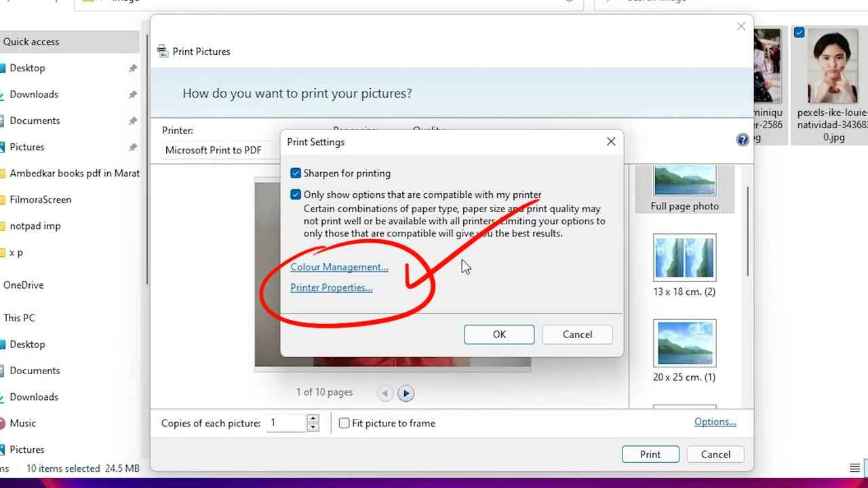The width and height of the screenshot is (868, 488).
Task: Click the blue help question mark icon
Action: pos(743,140)
